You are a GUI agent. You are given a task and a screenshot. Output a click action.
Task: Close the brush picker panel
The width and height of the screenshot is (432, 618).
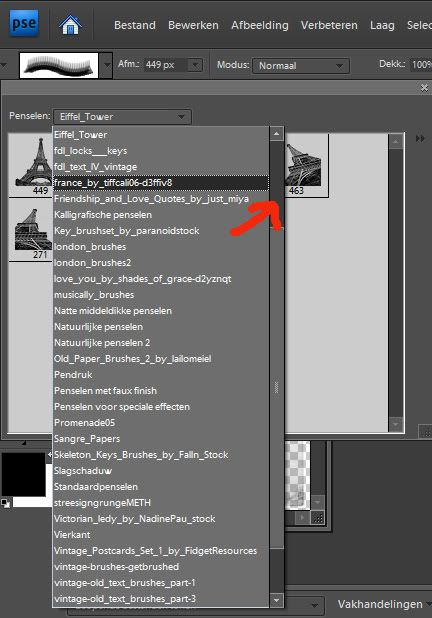point(424,87)
